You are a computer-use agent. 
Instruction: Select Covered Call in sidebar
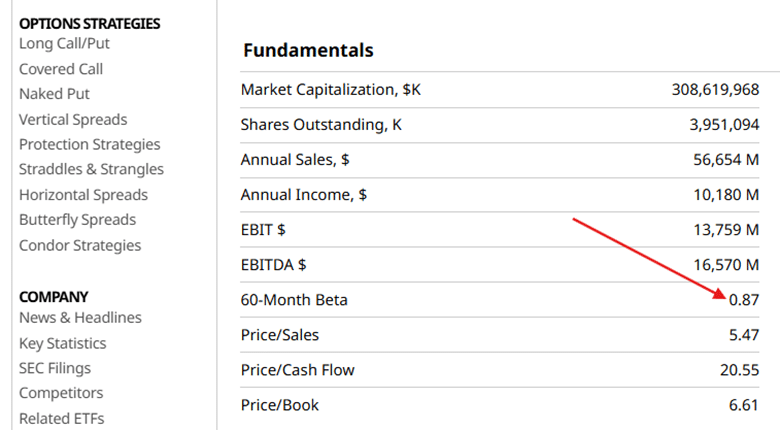coord(61,69)
